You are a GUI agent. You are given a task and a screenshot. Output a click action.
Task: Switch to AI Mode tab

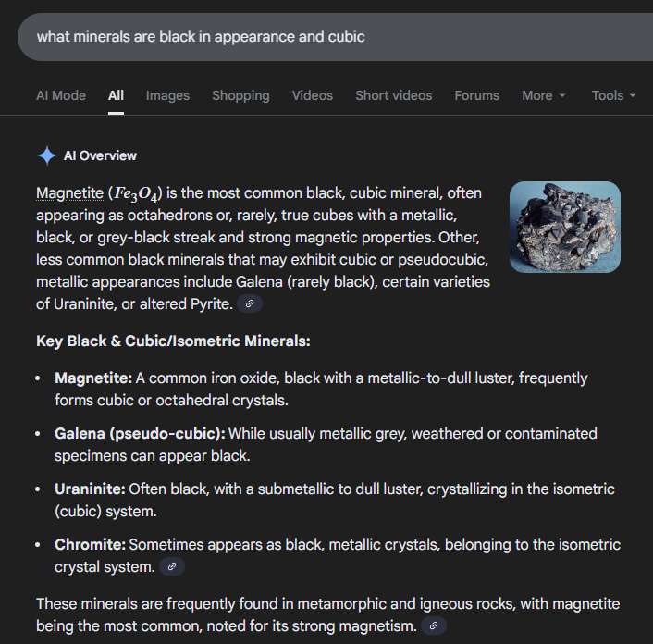pos(61,95)
